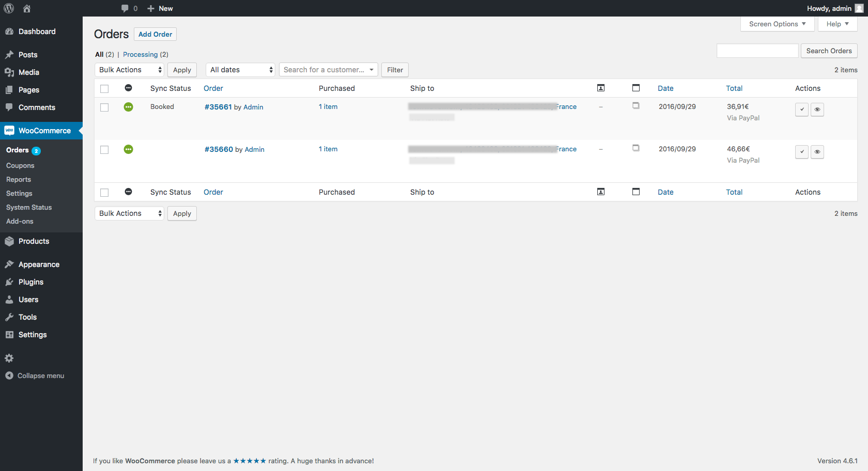868x471 pixels.
Task: View order #35660 using eye button
Action: (x=817, y=152)
